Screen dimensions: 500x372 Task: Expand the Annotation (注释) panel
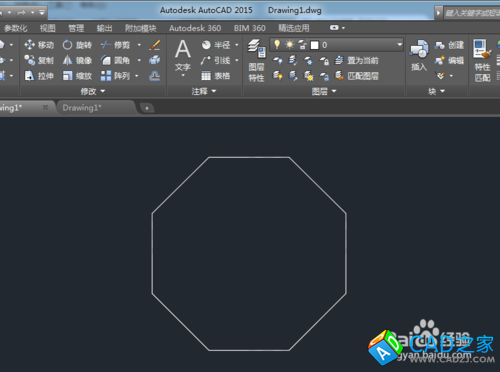[204, 91]
